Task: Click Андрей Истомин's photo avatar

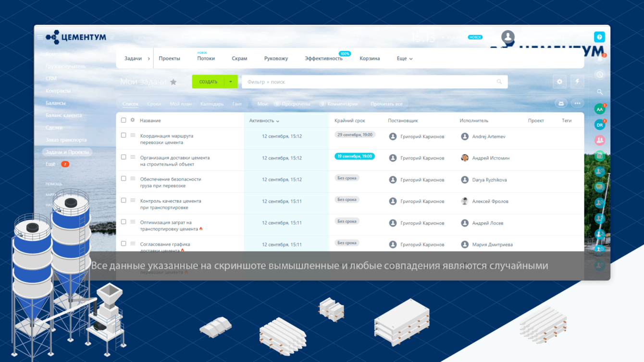Action: [x=465, y=158]
